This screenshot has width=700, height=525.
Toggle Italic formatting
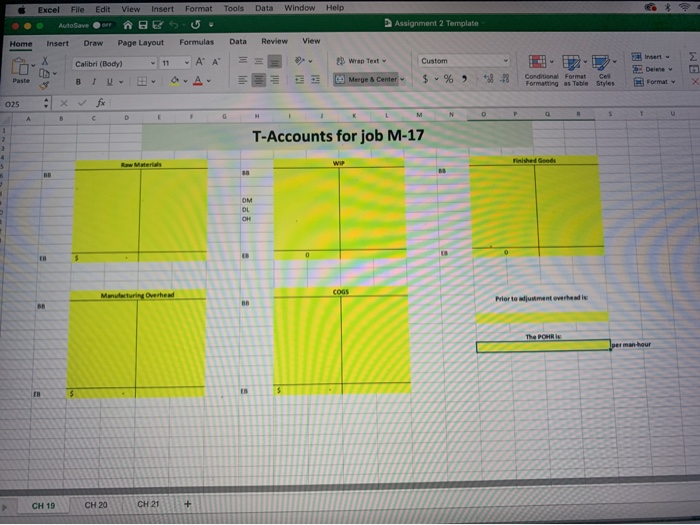(94, 82)
